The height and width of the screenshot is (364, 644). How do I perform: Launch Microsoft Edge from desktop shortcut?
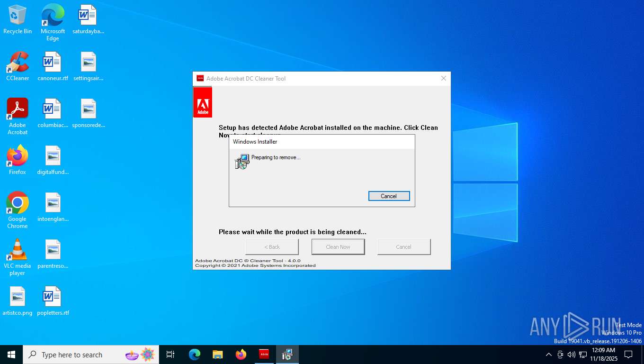53,23
